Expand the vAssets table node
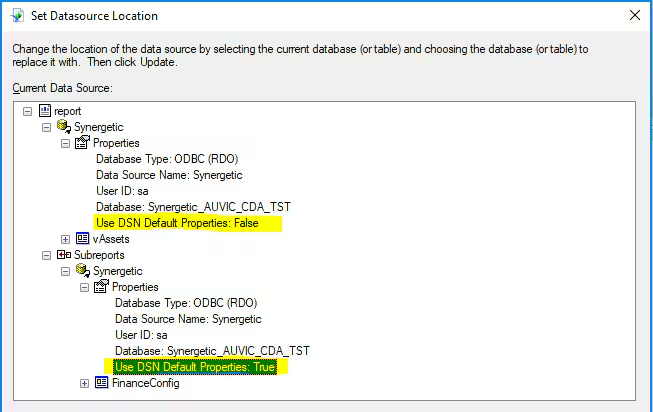This screenshot has width=653, height=412. pyautogui.click(x=65, y=240)
